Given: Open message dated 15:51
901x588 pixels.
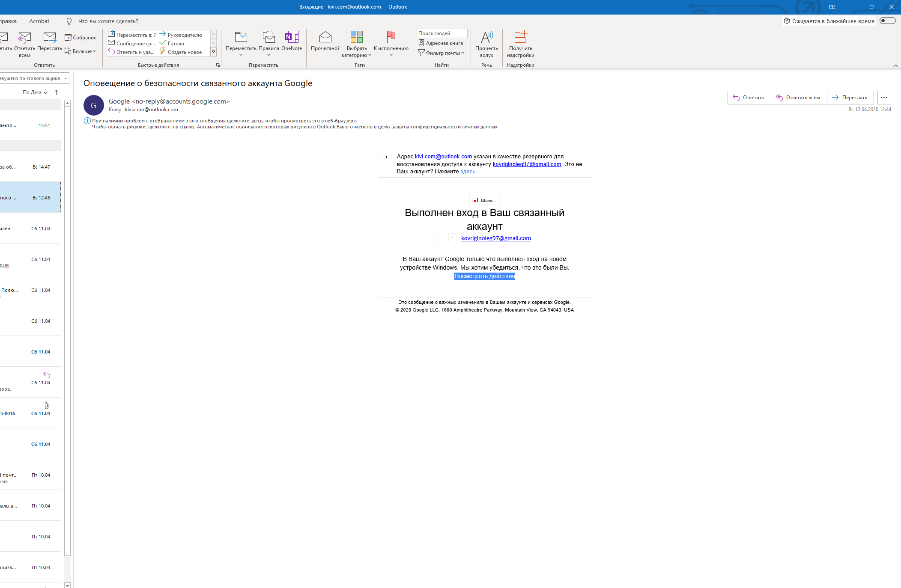Looking at the screenshot, I should pyautogui.click(x=30, y=125).
